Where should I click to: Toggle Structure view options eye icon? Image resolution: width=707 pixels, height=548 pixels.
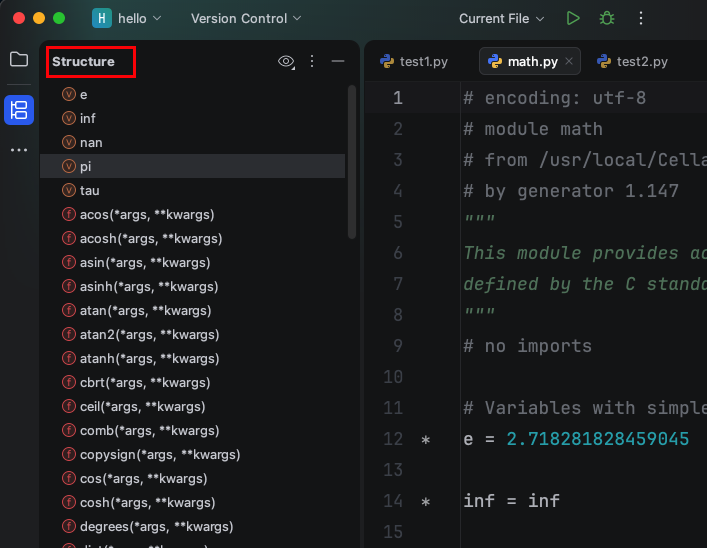[286, 62]
